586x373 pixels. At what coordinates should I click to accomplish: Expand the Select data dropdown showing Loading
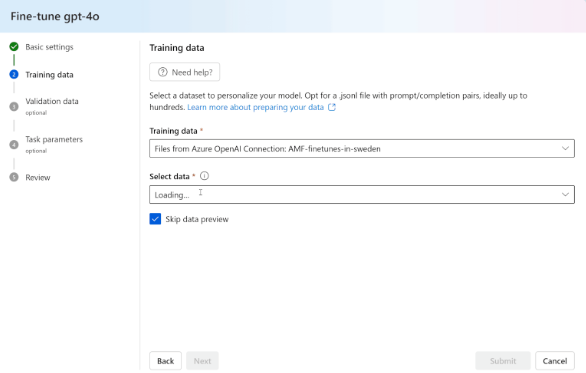(362, 195)
